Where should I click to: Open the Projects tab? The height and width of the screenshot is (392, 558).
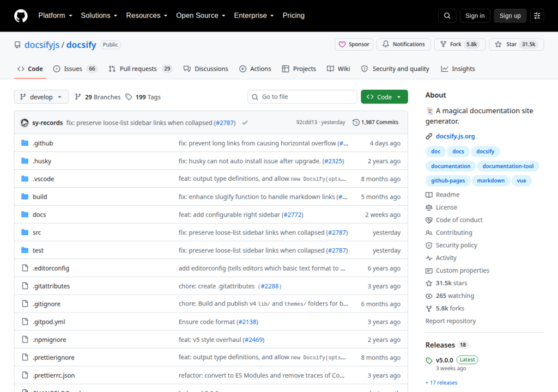point(299,69)
